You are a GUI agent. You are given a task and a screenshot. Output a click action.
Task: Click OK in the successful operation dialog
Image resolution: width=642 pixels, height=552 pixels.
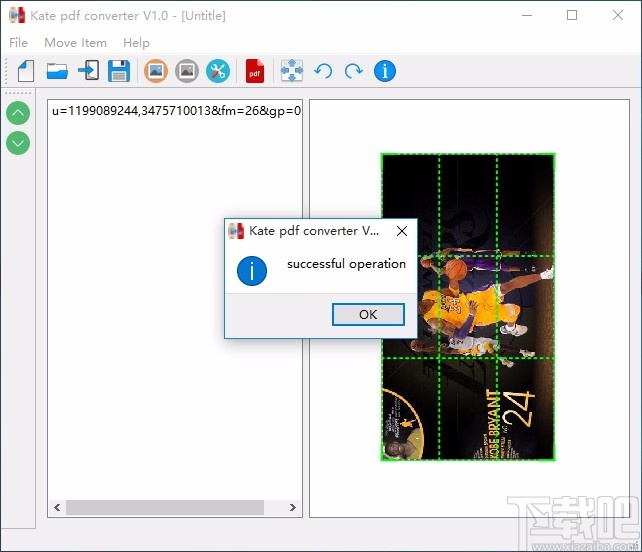[x=368, y=314]
